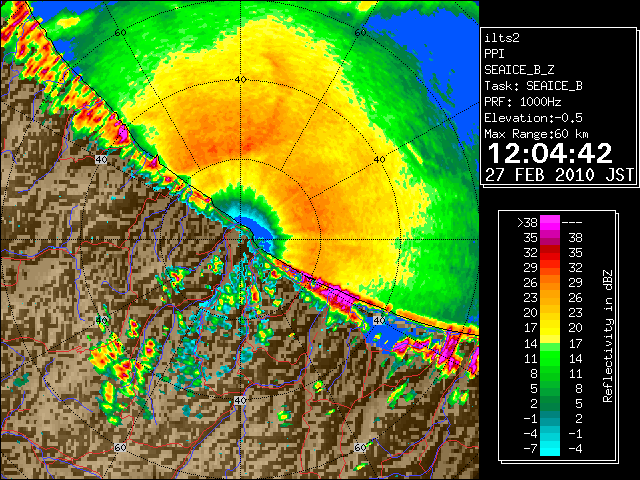This screenshot has width=640, height=480.
Task: Select the '---' legend entry
Action: 572,223
